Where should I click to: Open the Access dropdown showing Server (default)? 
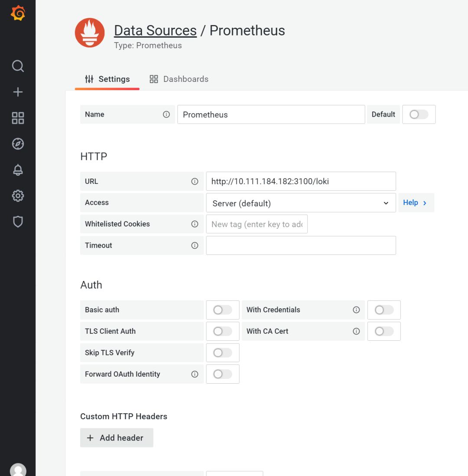(x=301, y=203)
